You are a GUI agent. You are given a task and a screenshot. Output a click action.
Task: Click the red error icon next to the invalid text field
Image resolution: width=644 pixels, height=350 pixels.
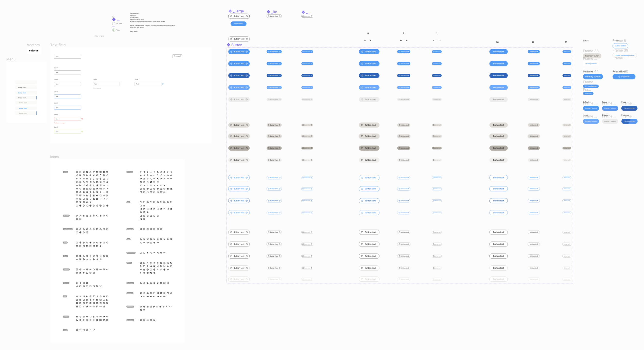tap(82, 119)
